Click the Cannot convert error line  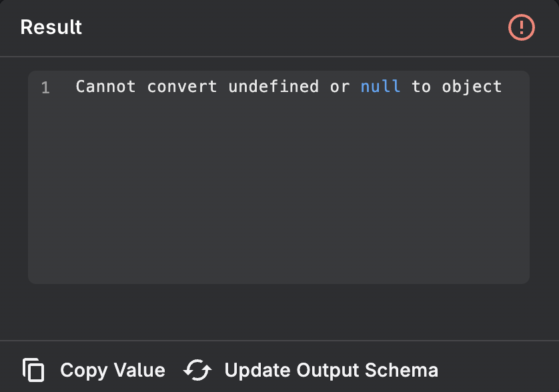pyautogui.click(x=289, y=86)
